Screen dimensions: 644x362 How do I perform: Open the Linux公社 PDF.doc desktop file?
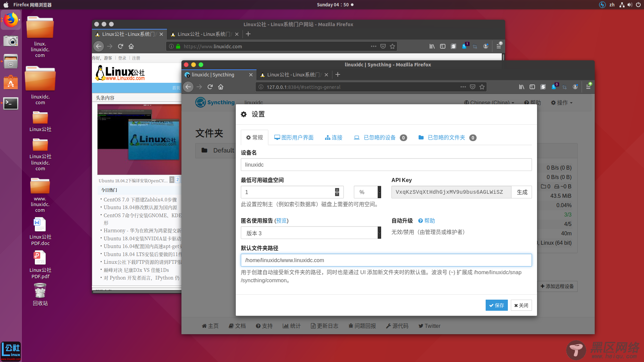pos(40,231)
